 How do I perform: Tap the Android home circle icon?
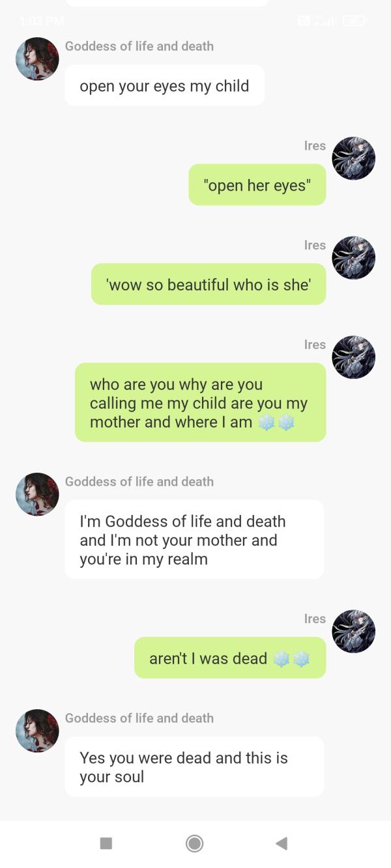coord(194,843)
